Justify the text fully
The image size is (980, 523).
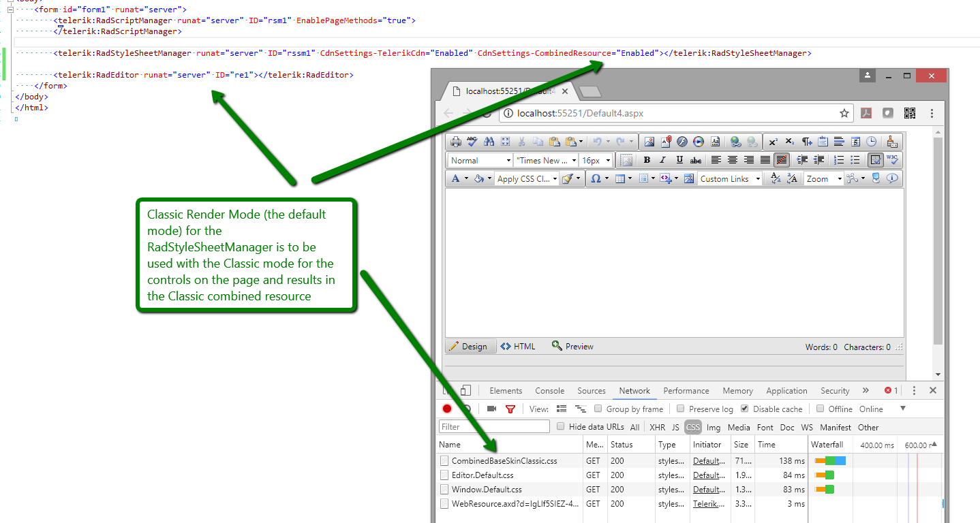tap(765, 160)
